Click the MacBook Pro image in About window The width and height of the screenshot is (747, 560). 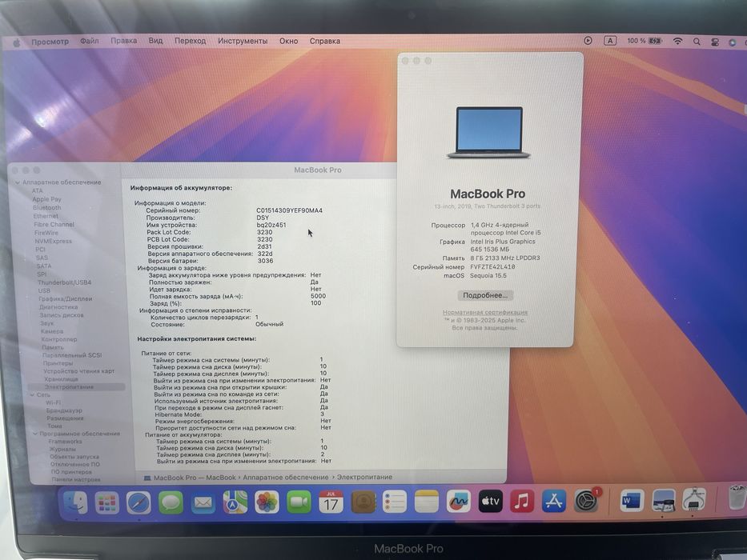(488, 132)
